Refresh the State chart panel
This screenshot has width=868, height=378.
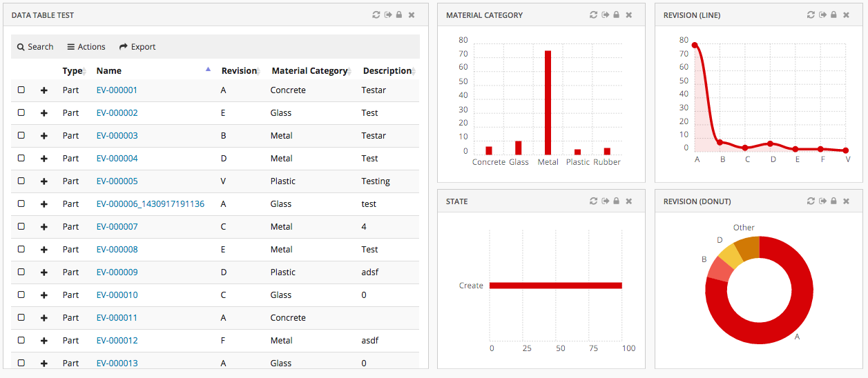coord(593,201)
